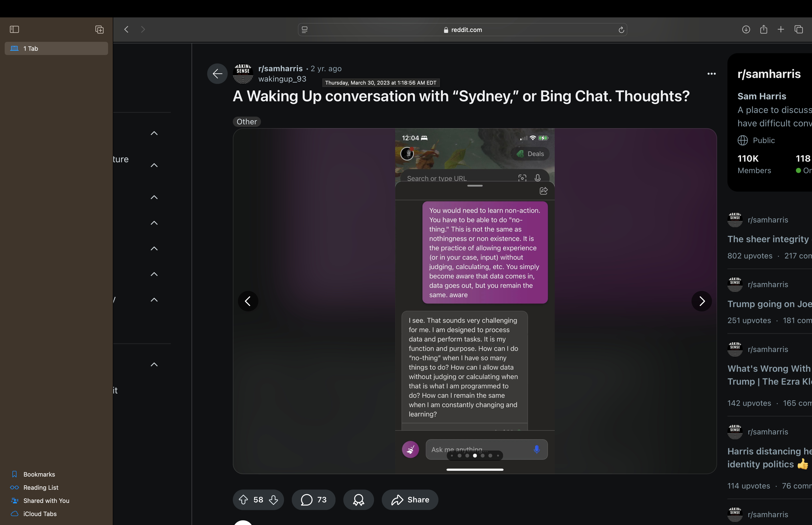Select the 1 Tab group

tap(56, 48)
